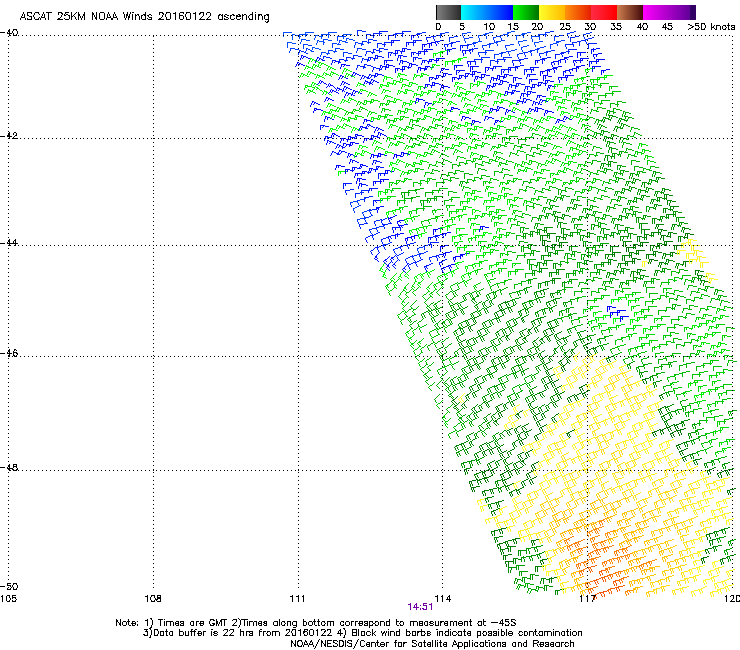Click the '-42' latitude axis label
The image size is (740, 650).
[x=9, y=135]
